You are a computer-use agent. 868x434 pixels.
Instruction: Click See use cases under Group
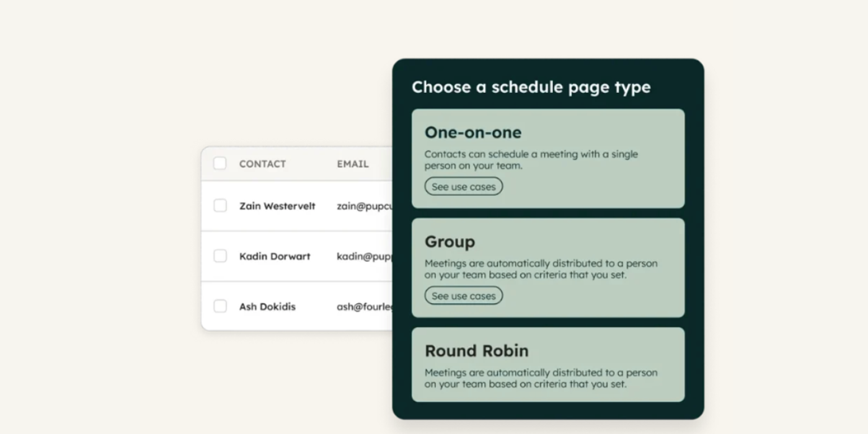point(463,296)
